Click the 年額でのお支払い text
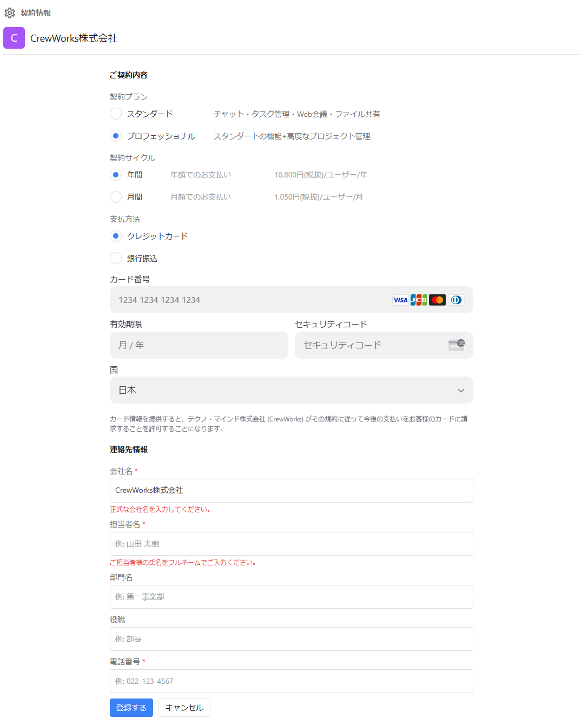 pos(201,175)
